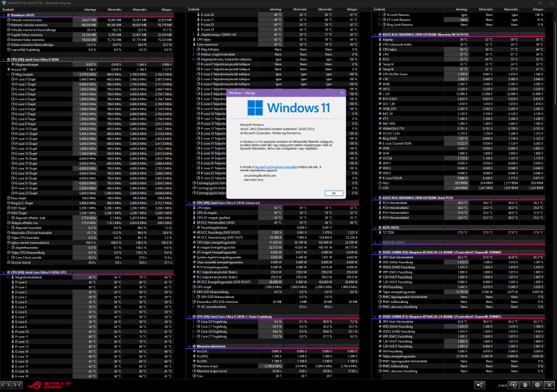Viewport: 557px width, 392px height.
Task: Expand IA Limit Reasons
Action: pyautogui.click(x=379, y=15)
